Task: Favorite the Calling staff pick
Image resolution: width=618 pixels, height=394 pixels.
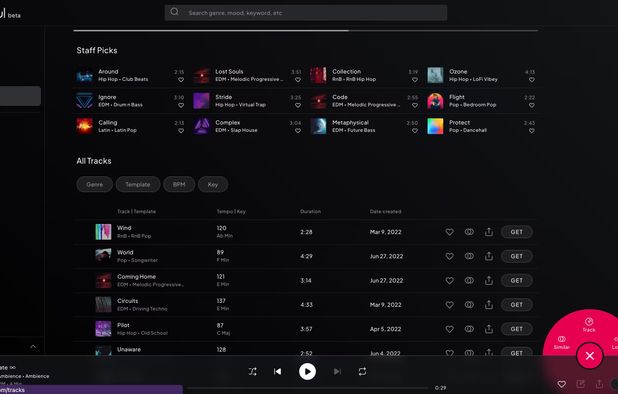Action: coord(181,131)
